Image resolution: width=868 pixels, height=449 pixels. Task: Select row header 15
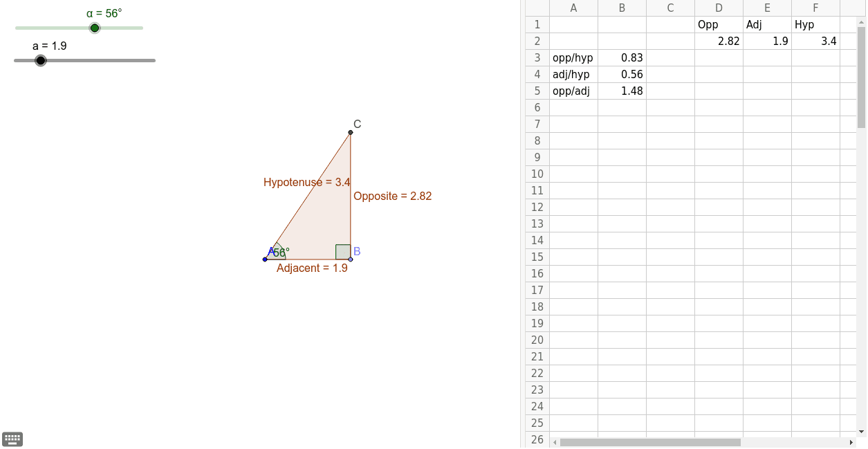[x=537, y=257]
